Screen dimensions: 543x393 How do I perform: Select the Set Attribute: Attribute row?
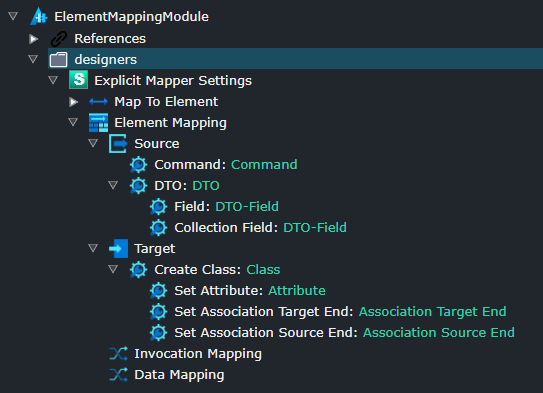[x=250, y=291]
